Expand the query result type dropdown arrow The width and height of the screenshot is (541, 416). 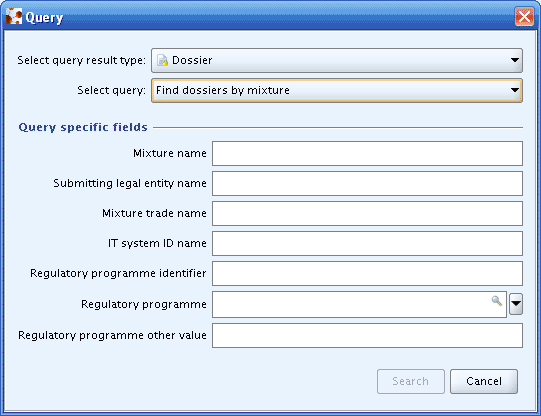(515, 60)
